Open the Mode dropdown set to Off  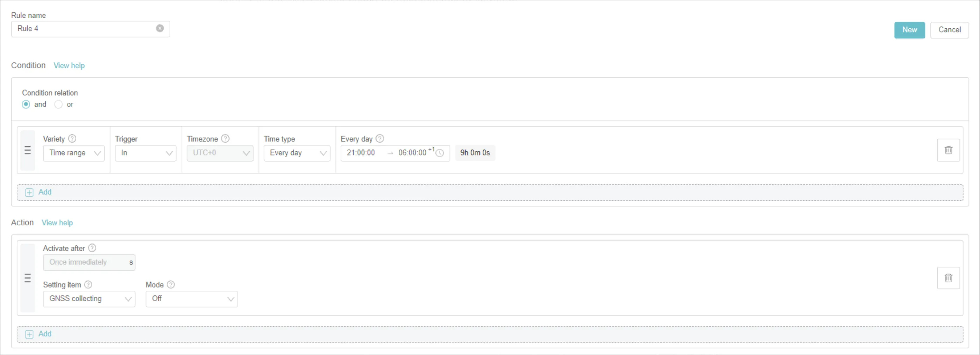[191, 299]
